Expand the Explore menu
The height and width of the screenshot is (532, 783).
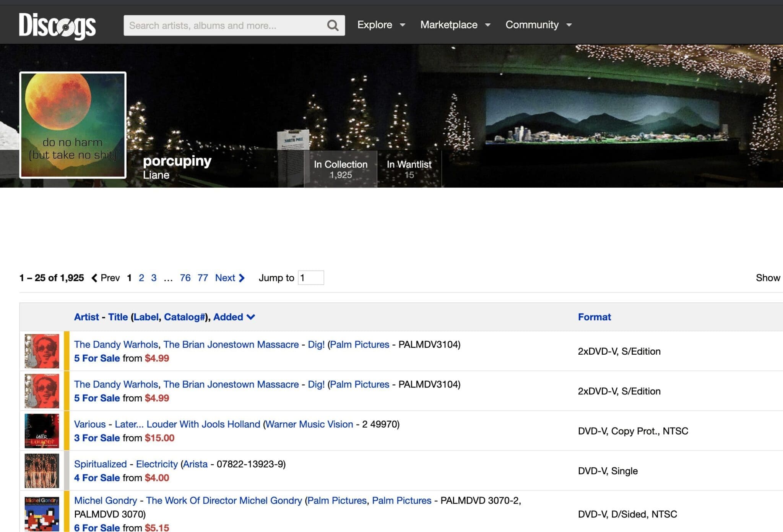(x=381, y=25)
